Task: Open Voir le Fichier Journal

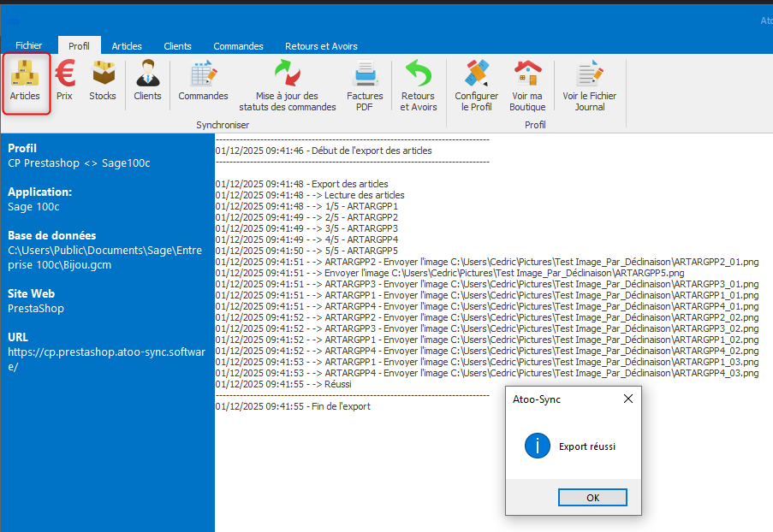Action: point(590,86)
